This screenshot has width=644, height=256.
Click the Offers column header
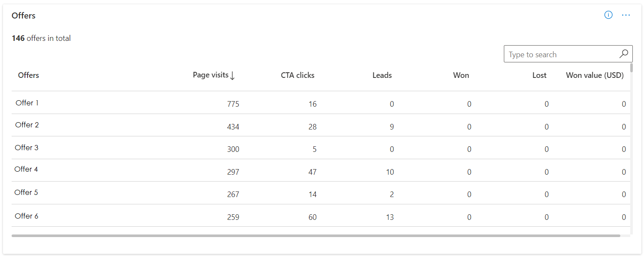[x=28, y=75]
